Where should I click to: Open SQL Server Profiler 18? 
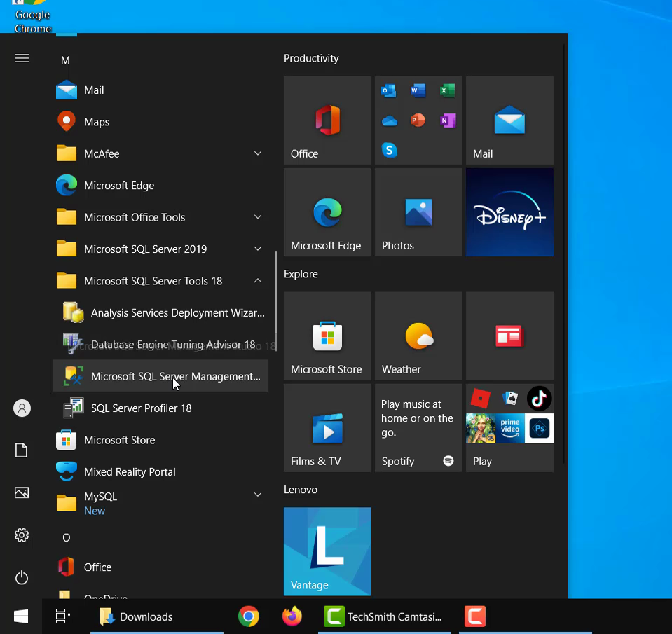[x=141, y=408]
